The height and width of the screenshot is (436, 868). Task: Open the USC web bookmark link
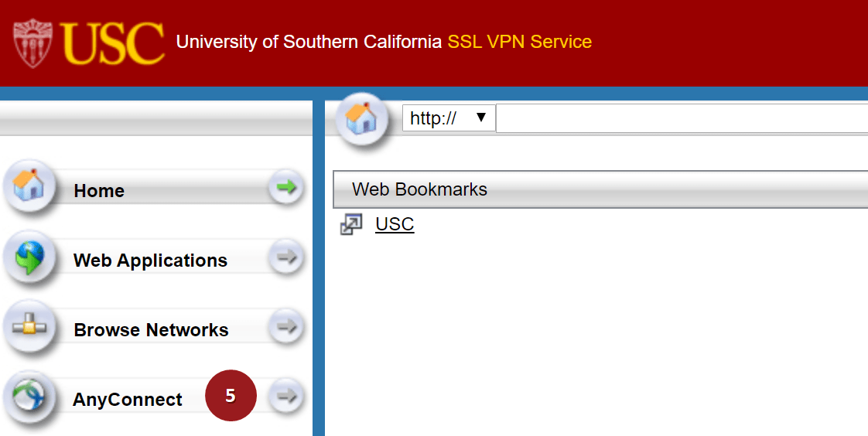[x=395, y=225]
